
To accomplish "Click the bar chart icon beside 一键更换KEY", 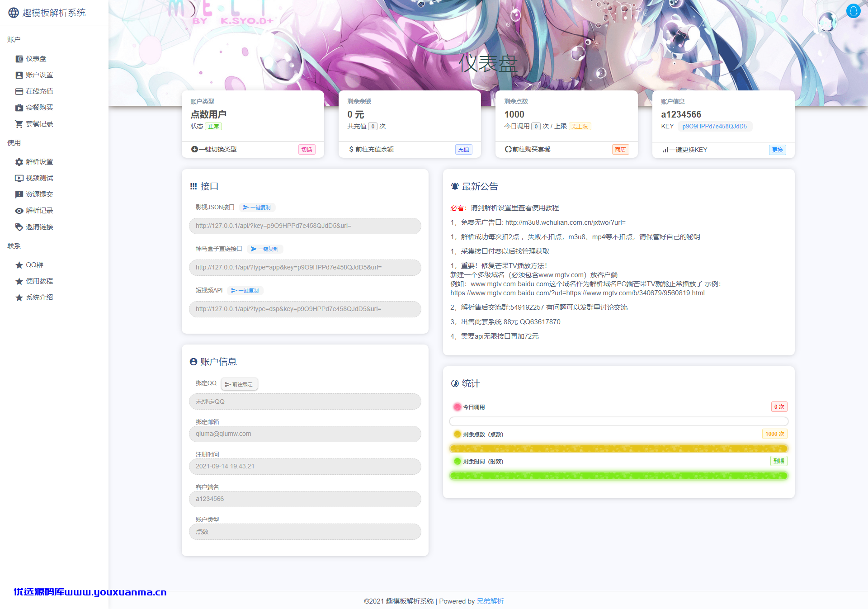I will pos(665,150).
